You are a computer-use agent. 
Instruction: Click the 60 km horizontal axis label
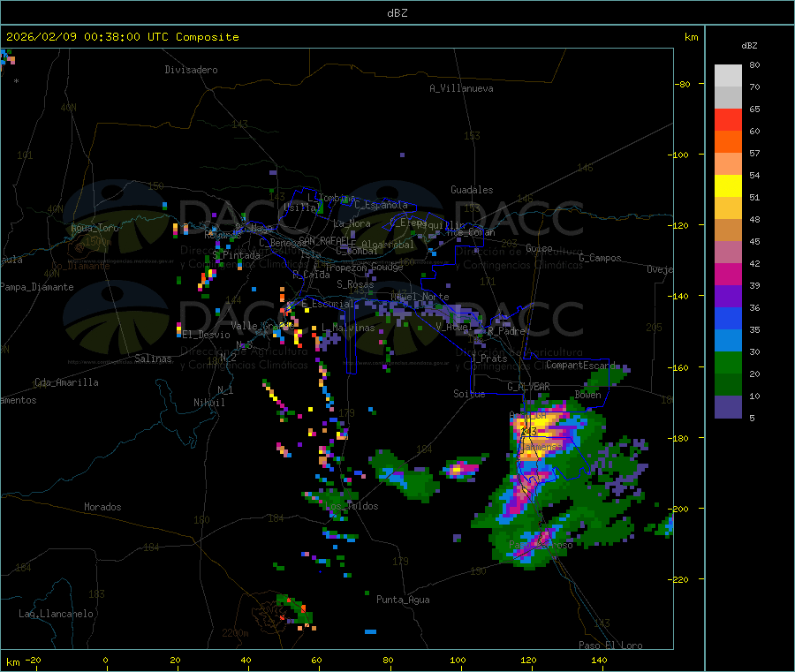click(316, 660)
